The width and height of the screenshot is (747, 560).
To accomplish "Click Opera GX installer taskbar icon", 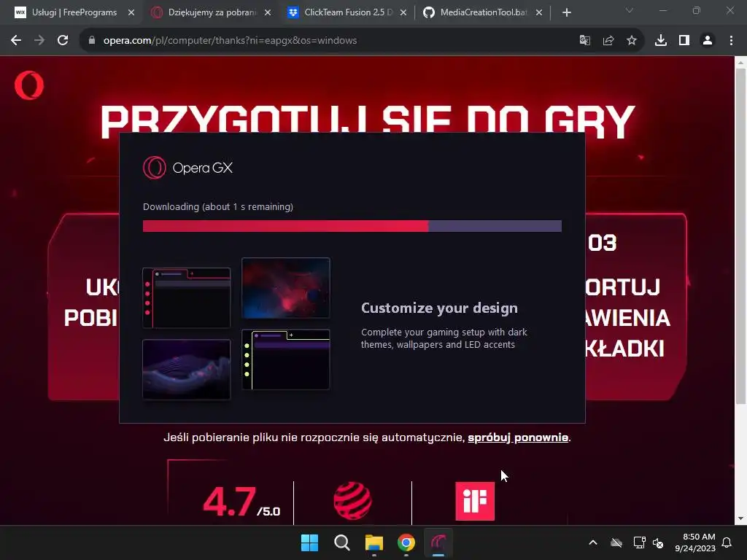I will [x=438, y=542].
